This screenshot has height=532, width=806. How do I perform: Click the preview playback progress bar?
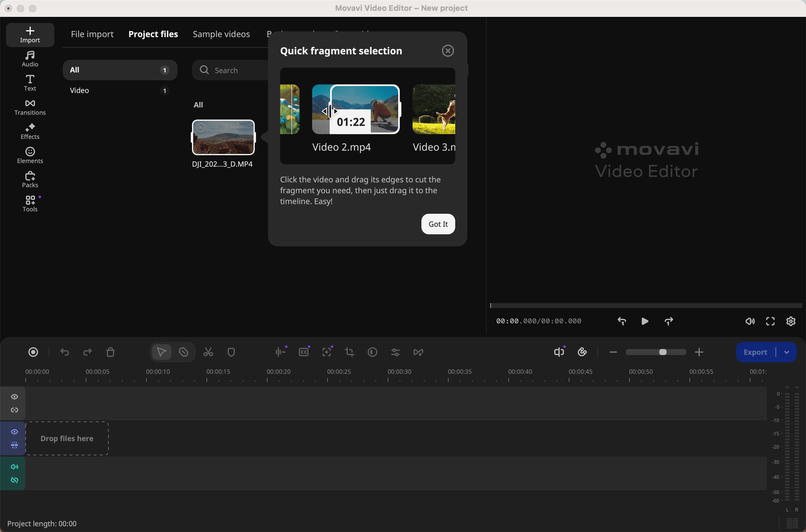tap(646, 305)
